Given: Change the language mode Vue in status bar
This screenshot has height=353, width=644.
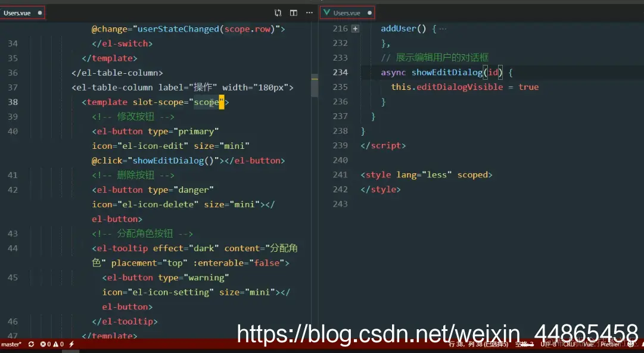Looking at the screenshot, I should [588, 345].
